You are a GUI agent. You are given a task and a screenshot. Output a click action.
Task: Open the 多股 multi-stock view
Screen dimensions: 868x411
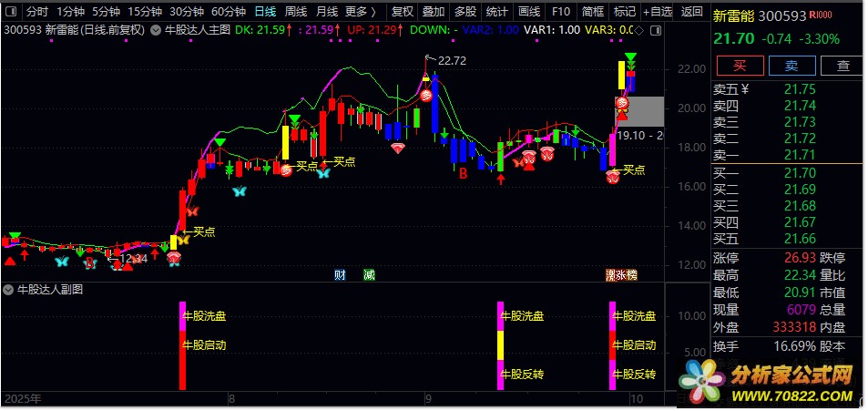465,11
